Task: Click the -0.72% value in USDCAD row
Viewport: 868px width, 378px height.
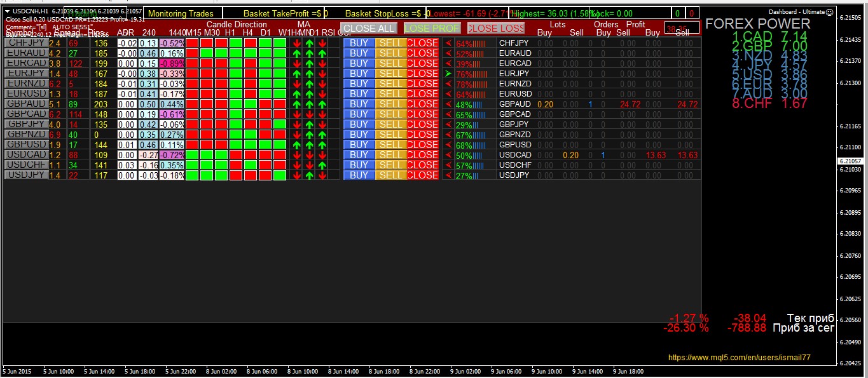Action: tap(172, 155)
